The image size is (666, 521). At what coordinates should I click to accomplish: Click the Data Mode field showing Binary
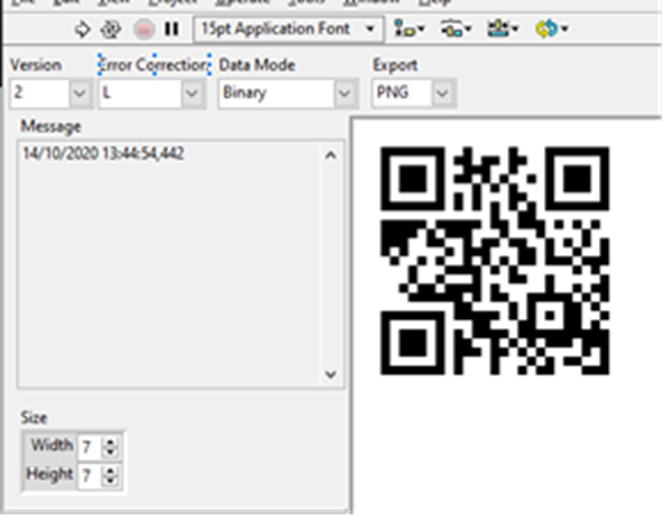(x=277, y=93)
